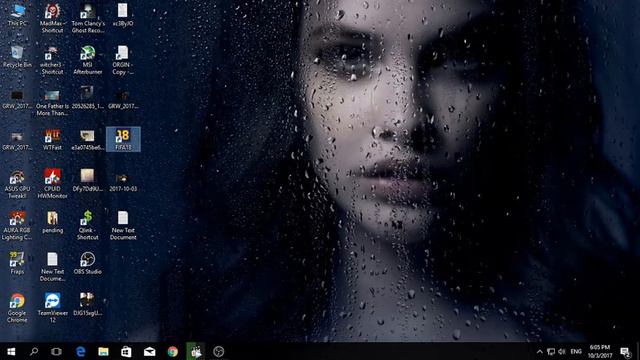Select the highlighted FIFA18 shortcut
This screenshot has height=360, width=640.
pos(123,139)
